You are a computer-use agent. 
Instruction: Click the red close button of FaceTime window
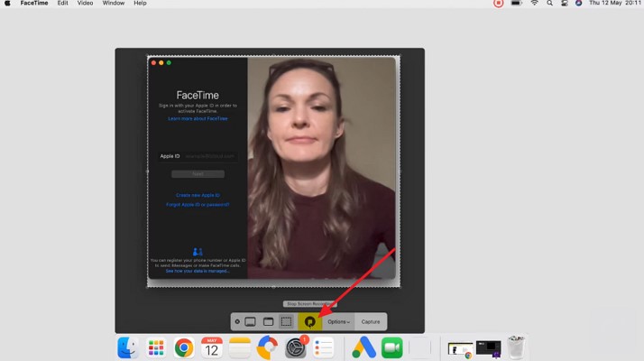point(153,63)
